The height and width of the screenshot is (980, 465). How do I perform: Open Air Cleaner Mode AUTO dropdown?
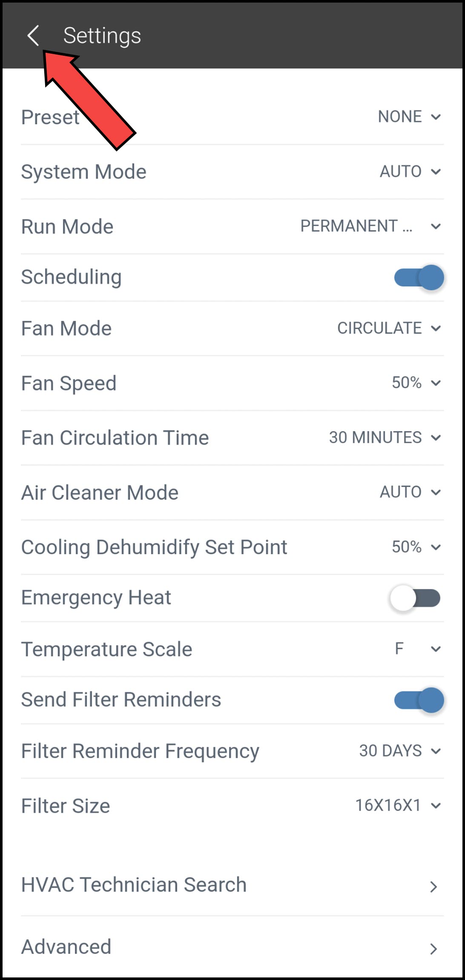coord(410,492)
